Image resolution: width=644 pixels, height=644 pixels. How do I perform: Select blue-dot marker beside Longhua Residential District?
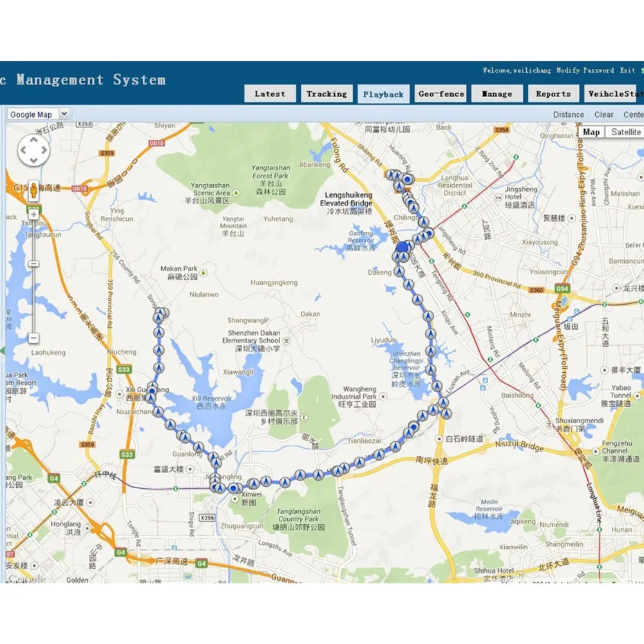coord(408,179)
